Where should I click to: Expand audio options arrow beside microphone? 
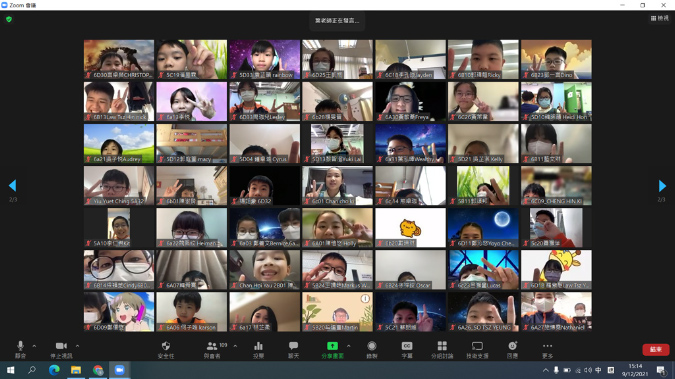34,346
